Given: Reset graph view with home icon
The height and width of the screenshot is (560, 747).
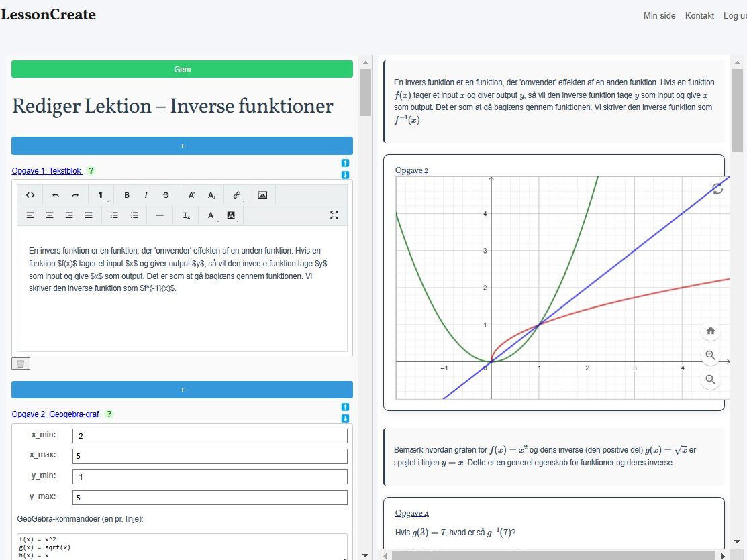Looking at the screenshot, I should pos(710,331).
